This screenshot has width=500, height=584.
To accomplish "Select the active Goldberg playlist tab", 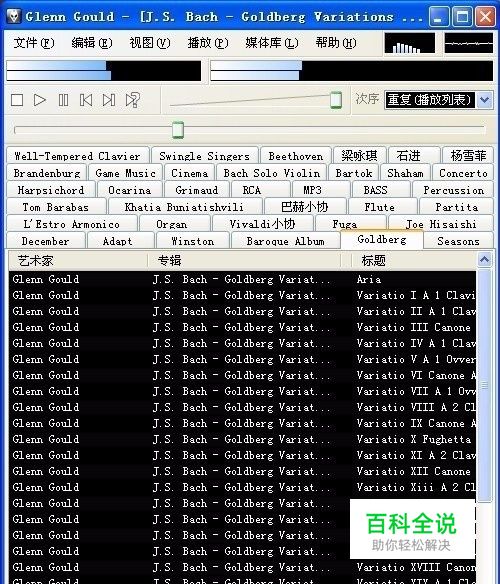I will coord(382,239).
